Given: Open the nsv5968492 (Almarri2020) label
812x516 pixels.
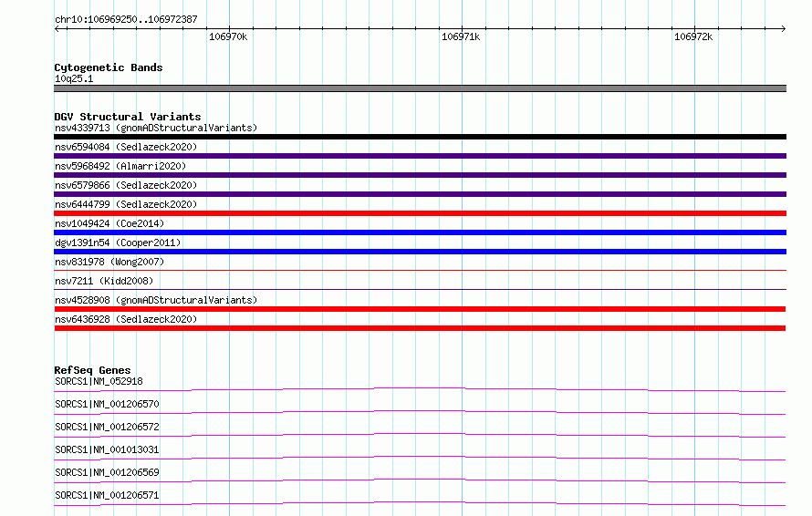Looking at the screenshot, I should 120,166.
